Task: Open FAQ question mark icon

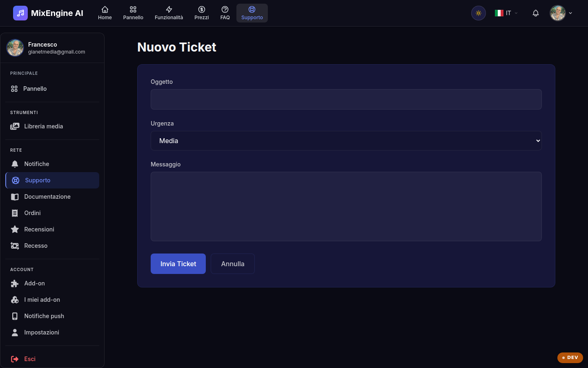Action: pos(225,9)
